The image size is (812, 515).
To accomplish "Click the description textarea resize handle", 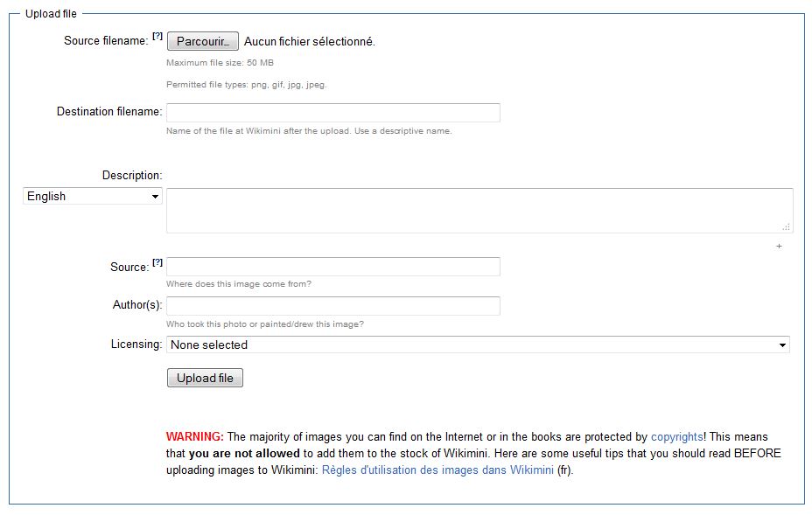I will (786, 226).
